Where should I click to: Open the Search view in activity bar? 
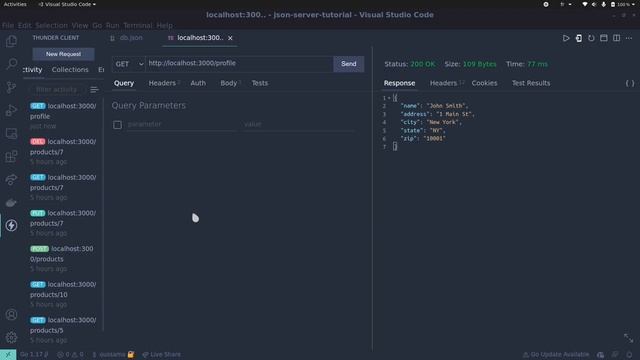coord(11,64)
